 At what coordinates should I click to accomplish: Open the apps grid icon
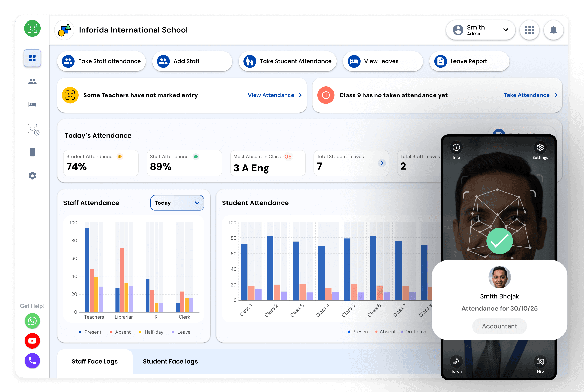(529, 30)
